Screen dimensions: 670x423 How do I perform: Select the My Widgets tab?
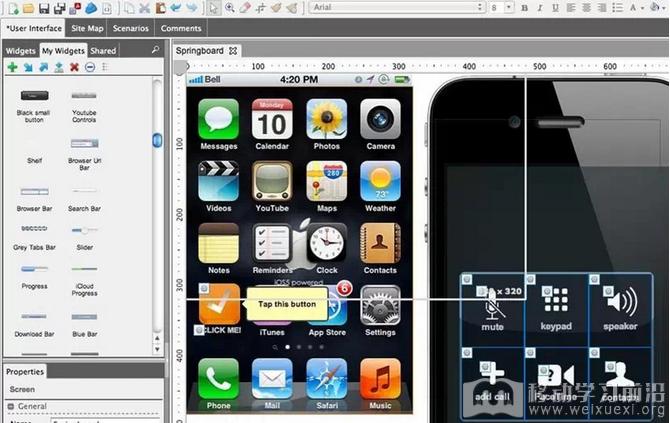click(x=63, y=50)
